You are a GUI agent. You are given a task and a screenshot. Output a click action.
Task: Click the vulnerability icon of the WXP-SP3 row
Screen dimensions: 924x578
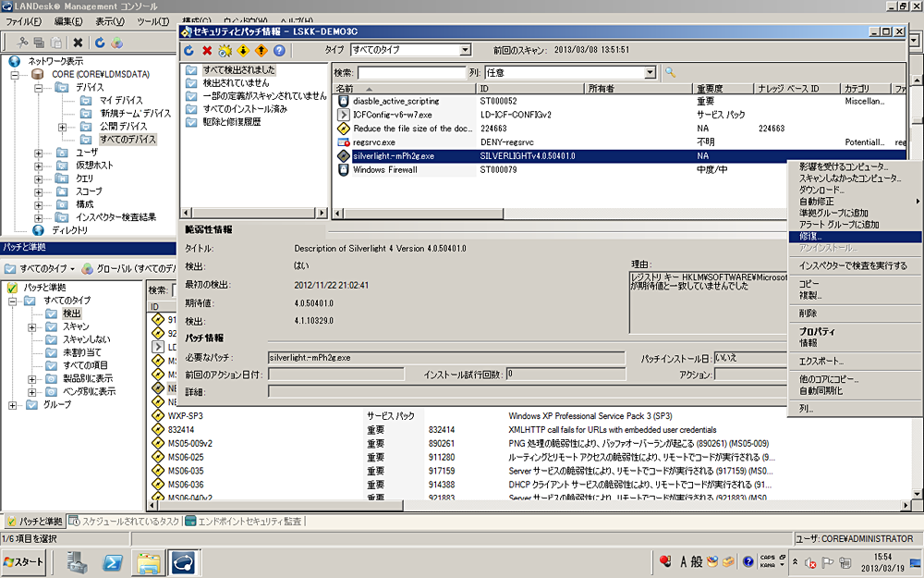[x=157, y=416]
